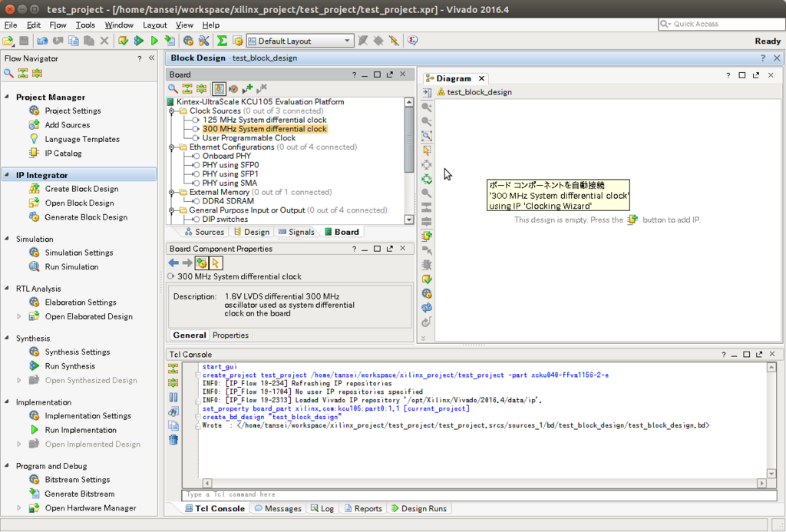This screenshot has height=532, width=786.
Task: Expand all sections in Flow Navigator
Action: pyautogui.click(x=37, y=74)
